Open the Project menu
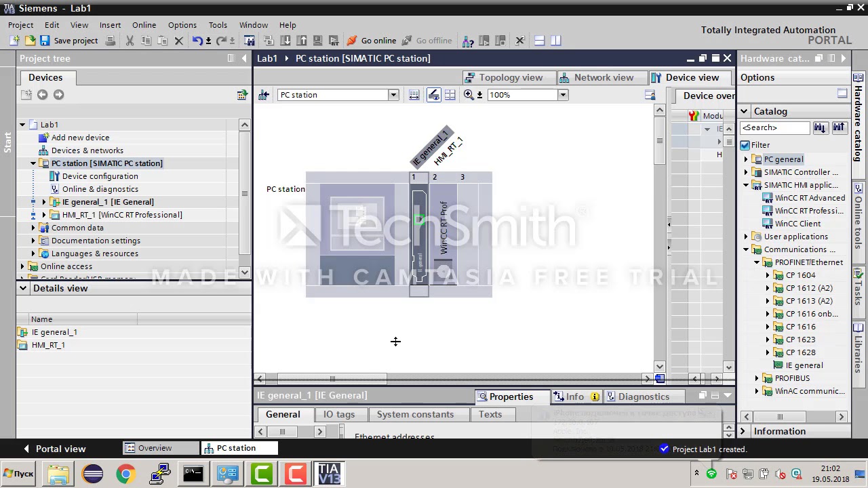This screenshot has height=488, width=868. (20, 25)
